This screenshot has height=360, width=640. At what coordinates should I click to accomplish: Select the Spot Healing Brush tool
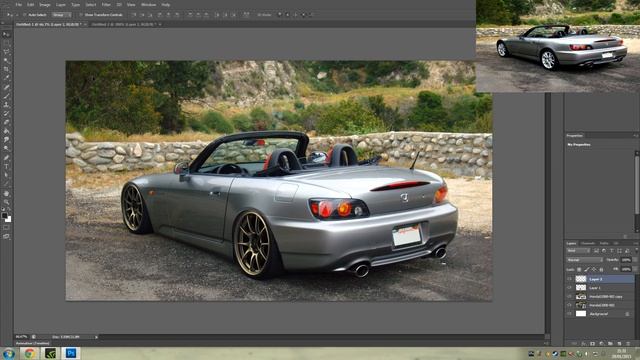pos(6,87)
